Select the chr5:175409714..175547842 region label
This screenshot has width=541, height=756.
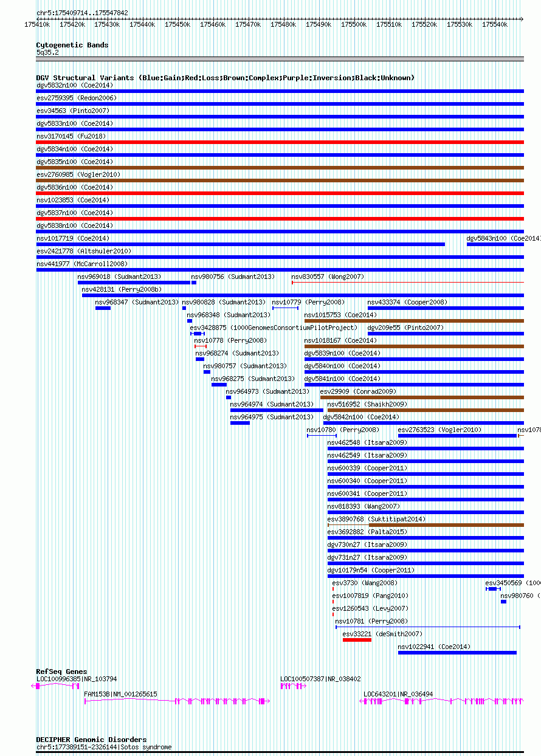(82, 13)
